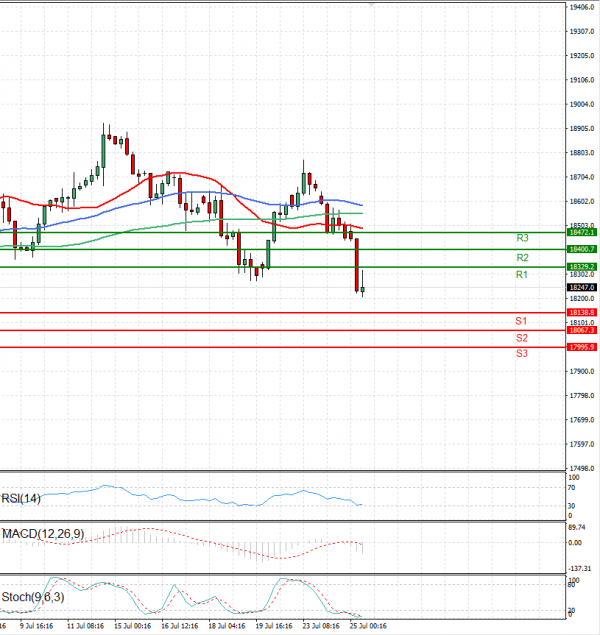
Task: Click the 17900.0 price axis value
Action: pos(582,371)
